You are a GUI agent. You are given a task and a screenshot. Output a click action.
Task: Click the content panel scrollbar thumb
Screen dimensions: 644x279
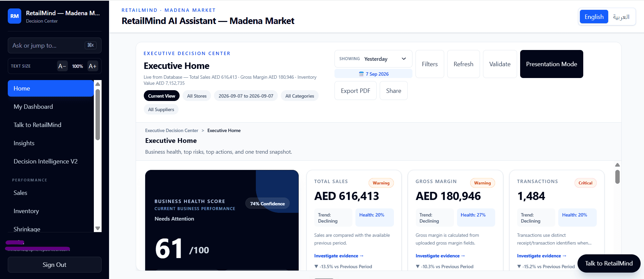click(617, 177)
